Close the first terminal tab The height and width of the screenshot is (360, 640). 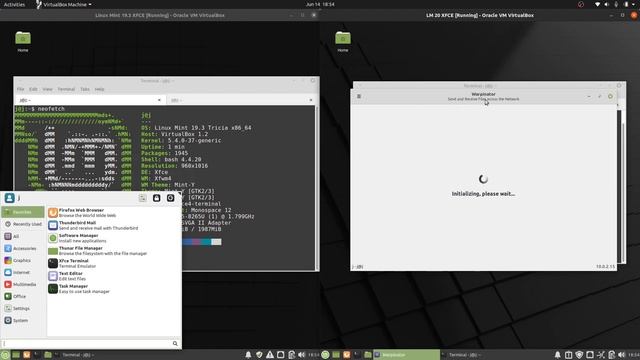click(159, 100)
